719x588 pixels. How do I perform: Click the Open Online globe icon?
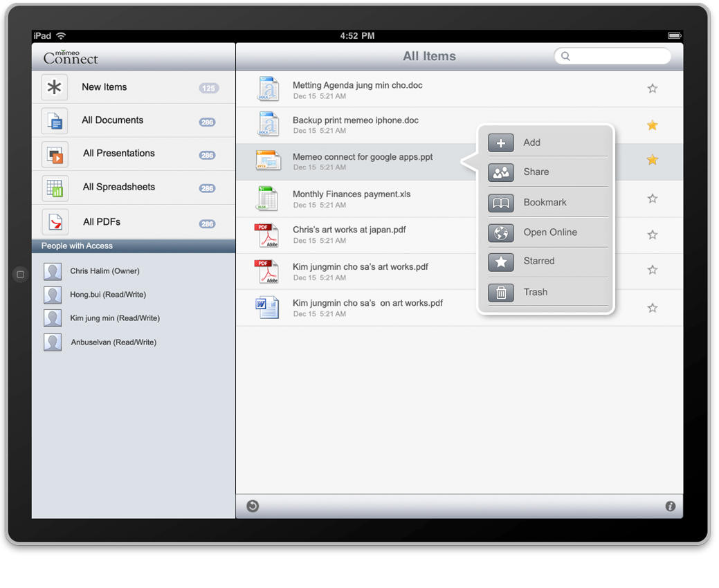point(501,232)
